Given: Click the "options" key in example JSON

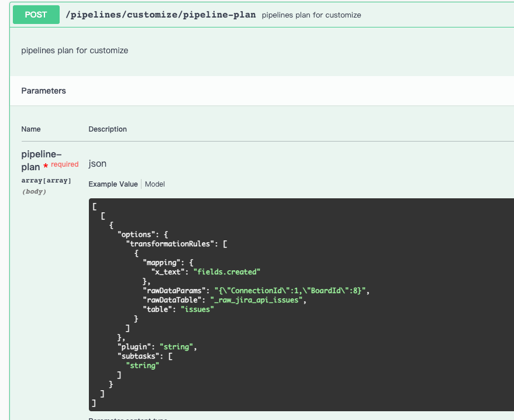Looking at the screenshot, I should click(136, 235).
